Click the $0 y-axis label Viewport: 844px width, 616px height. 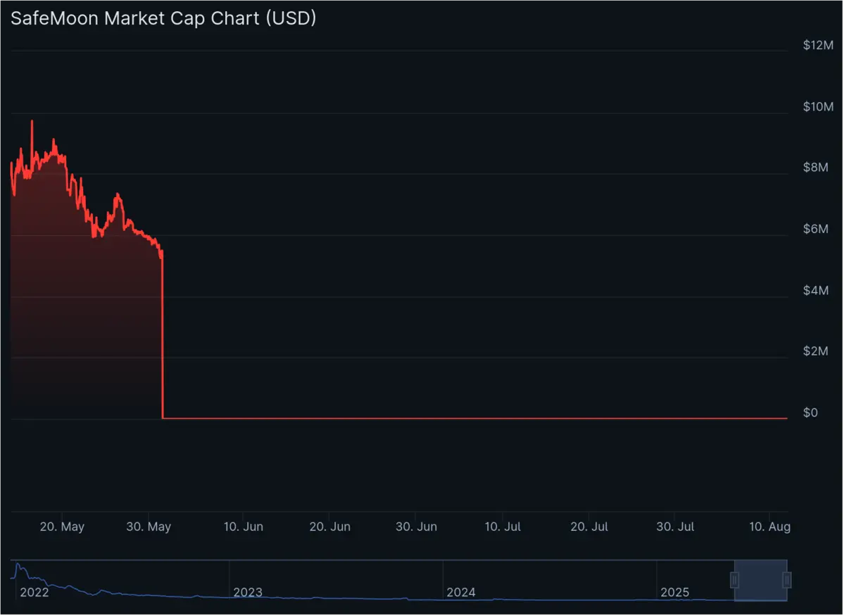811,413
